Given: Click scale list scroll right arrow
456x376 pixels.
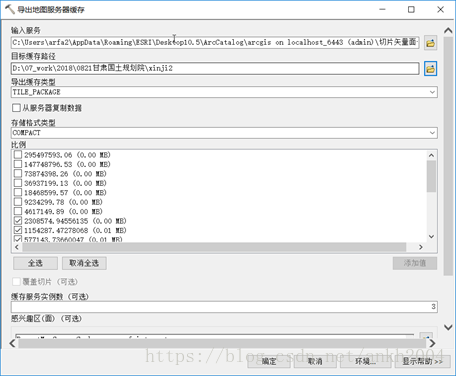Looking at the screenshot, I should point(421,247).
